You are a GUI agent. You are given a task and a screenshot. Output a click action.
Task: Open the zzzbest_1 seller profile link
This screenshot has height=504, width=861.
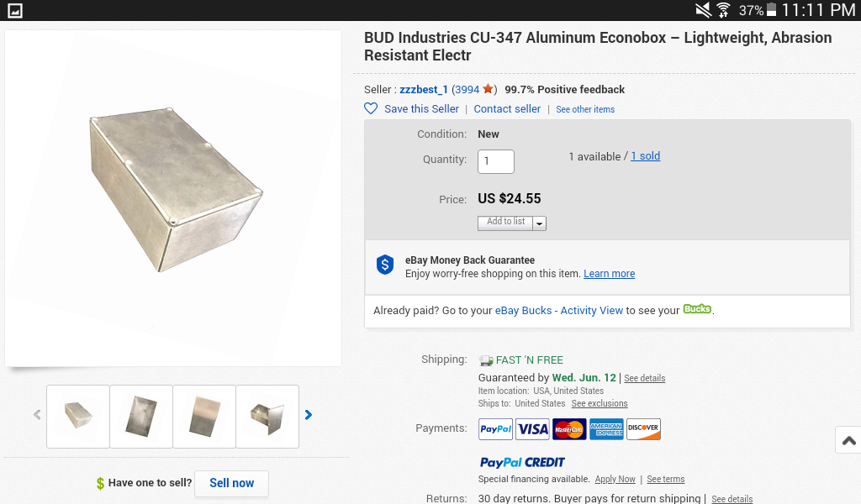click(424, 90)
